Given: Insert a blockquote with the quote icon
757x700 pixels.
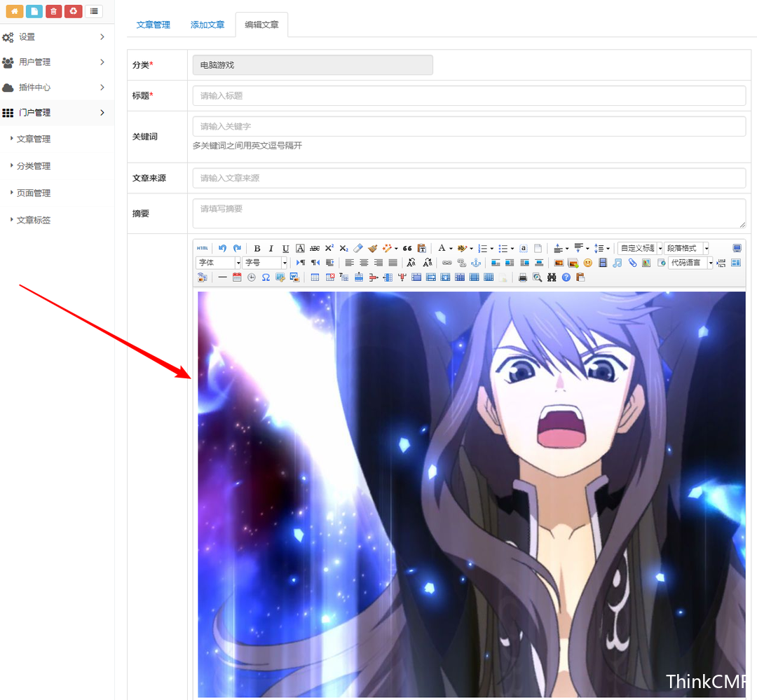Looking at the screenshot, I should (407, 248).
